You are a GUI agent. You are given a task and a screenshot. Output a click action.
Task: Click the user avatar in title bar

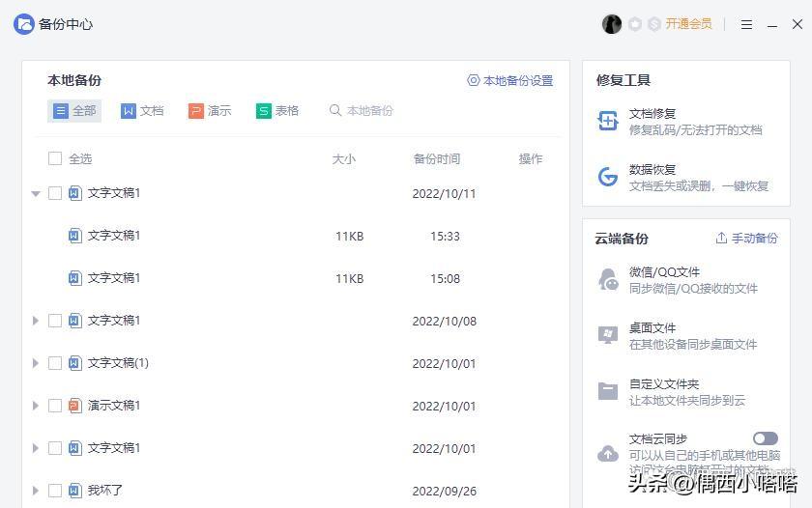pos(611,24)
